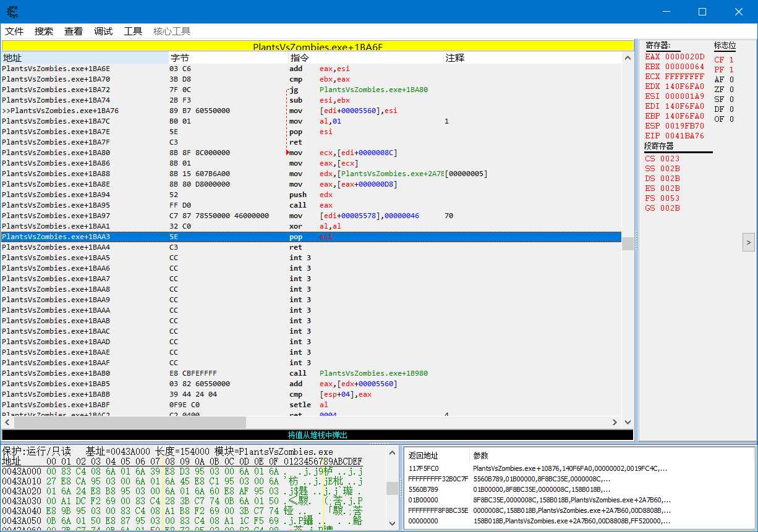Viewport: 758px width, 532px height.
Task: Open the 文件 menu
Action: [14, 32]
